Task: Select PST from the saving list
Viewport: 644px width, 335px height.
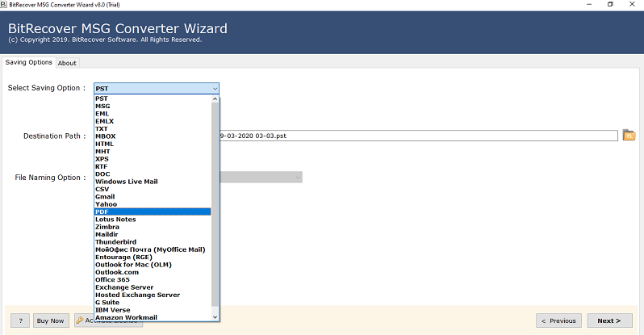Action: (x=153, y=98)
